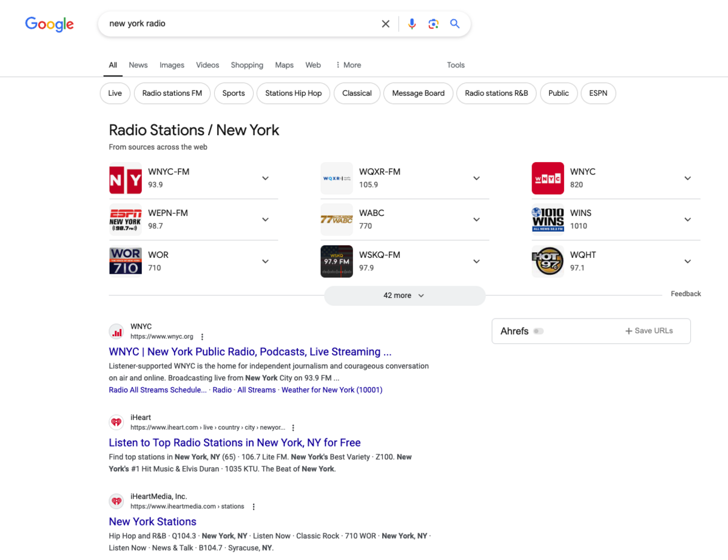The image size is (728, 560).
Task: Click Save URLs in the Ahrefs bar
Action: click(649, 331)
